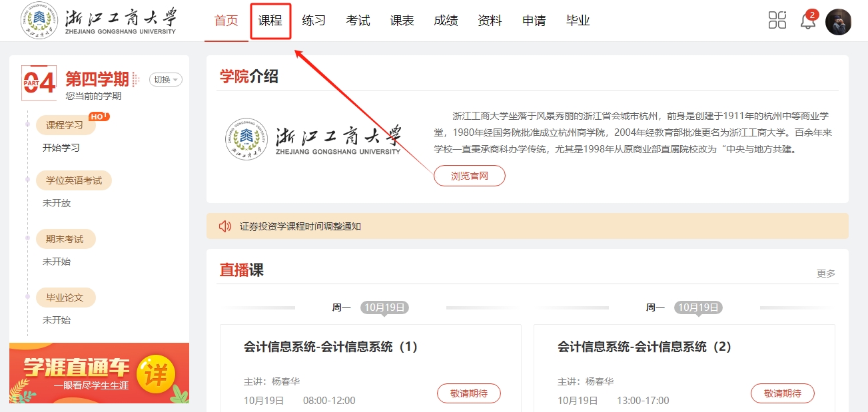Expand the 切换 semester dropdown
The height and width of the screenshot is (412, 868).
[166, 80]
